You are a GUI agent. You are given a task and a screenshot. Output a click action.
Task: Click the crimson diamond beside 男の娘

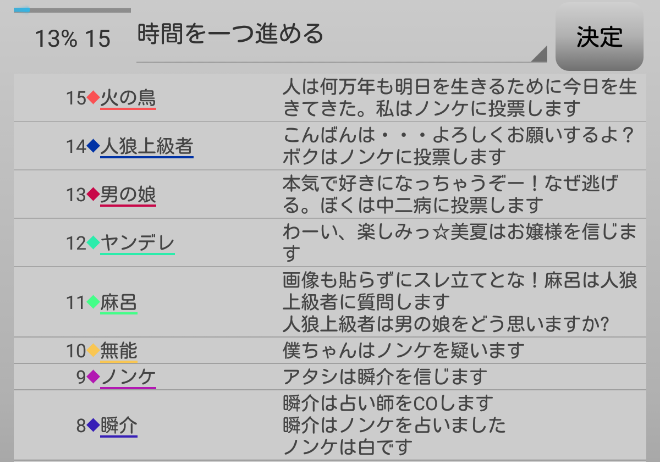(x=94, y=194)
